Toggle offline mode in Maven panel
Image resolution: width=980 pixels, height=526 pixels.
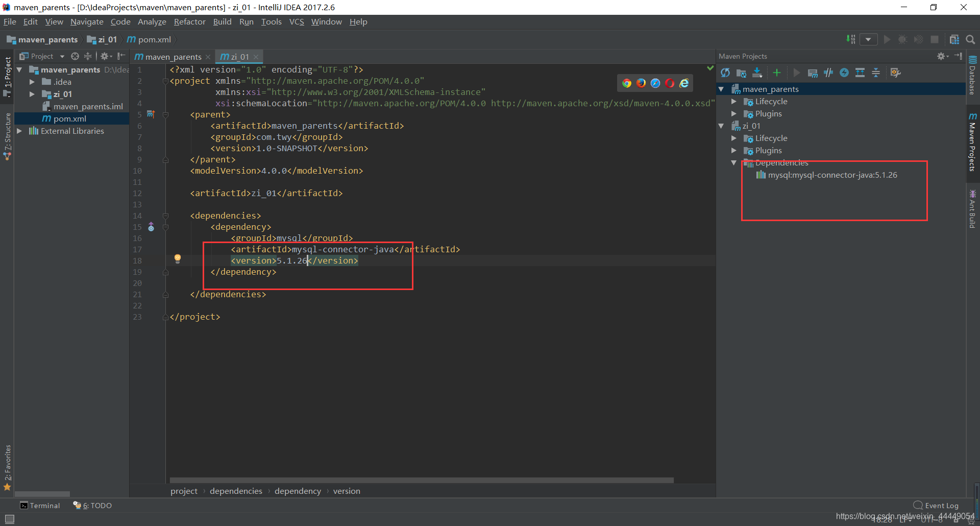[x=828, y=73]
